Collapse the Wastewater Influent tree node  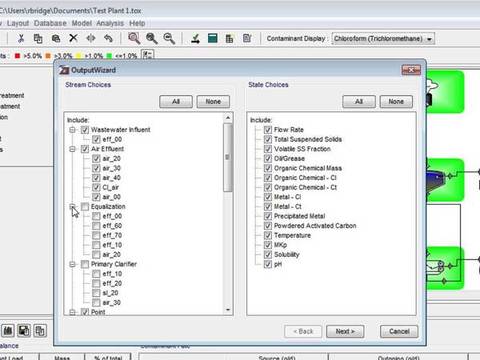(x=72, y=130)
